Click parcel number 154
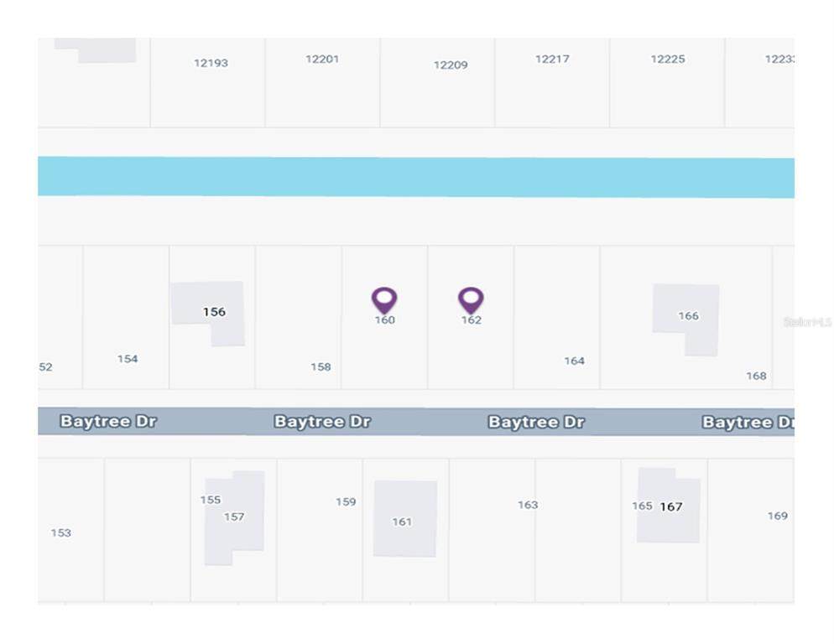Image resolution: width=834 pixels, height=644 pixels. 128,359
